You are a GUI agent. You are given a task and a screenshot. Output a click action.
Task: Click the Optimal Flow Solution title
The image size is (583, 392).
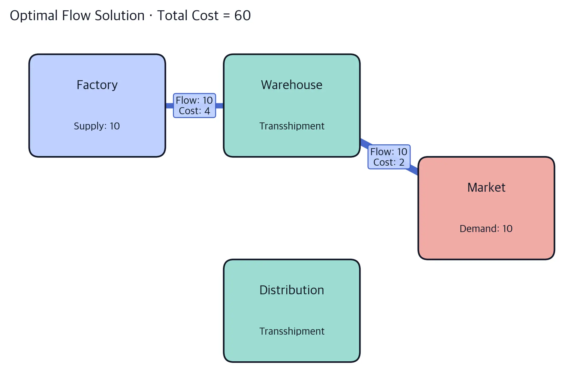130,15
